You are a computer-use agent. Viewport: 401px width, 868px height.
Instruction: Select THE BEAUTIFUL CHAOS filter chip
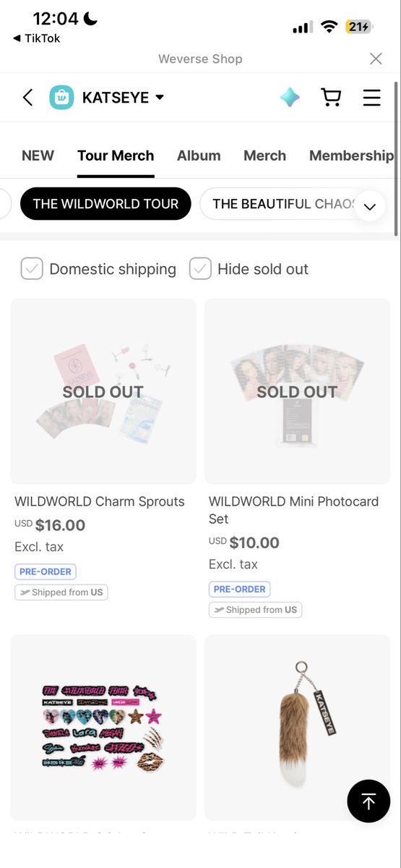click(x=285, y=204)
